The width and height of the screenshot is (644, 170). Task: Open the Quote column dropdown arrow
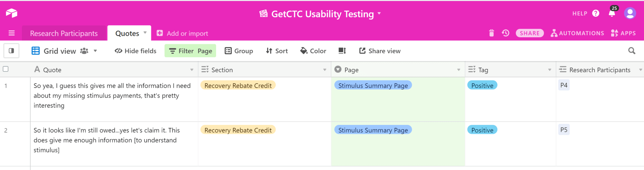[192, 70]
